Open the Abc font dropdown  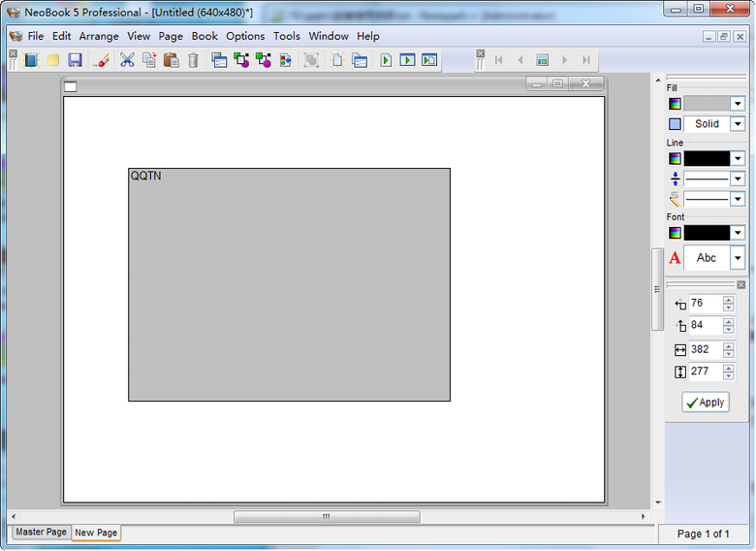coord(738,258)
